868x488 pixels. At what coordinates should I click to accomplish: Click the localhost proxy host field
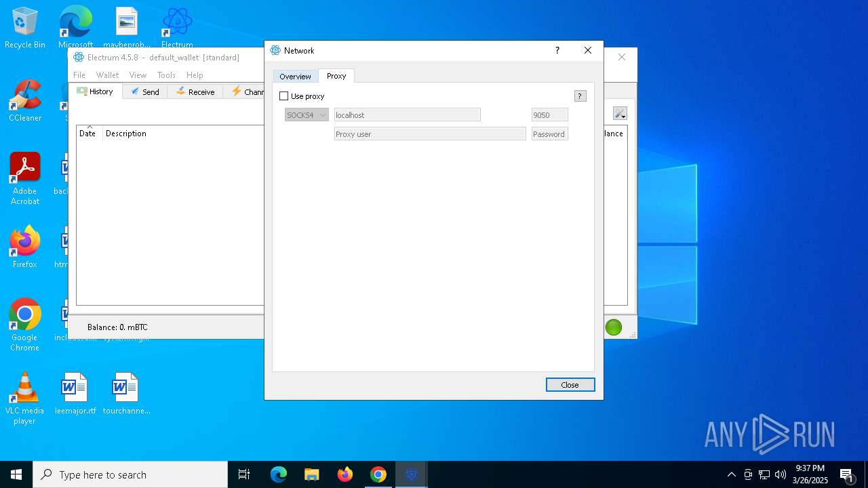(x=407, y=115)
